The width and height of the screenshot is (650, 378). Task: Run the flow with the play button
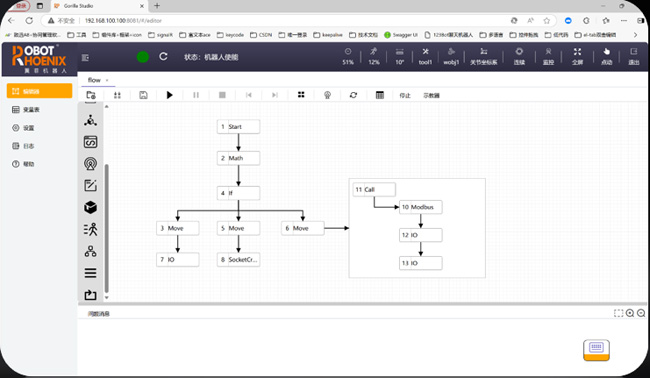click(x=170, y=95)
